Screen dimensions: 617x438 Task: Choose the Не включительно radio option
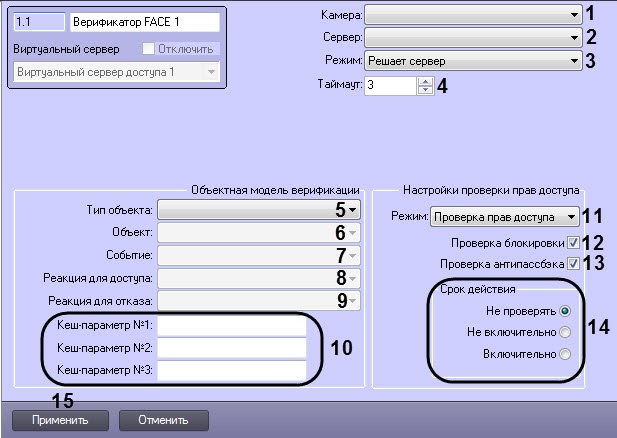[566, 332]
